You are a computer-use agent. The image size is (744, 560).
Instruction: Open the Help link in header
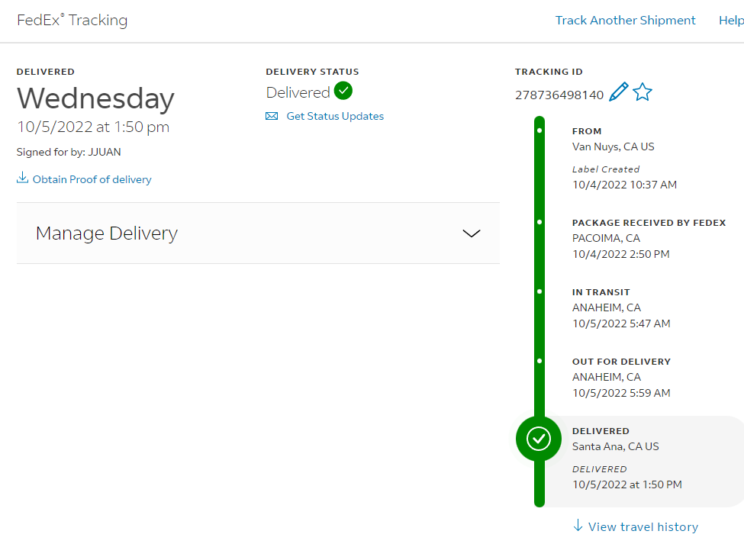[x=731, y=21]
